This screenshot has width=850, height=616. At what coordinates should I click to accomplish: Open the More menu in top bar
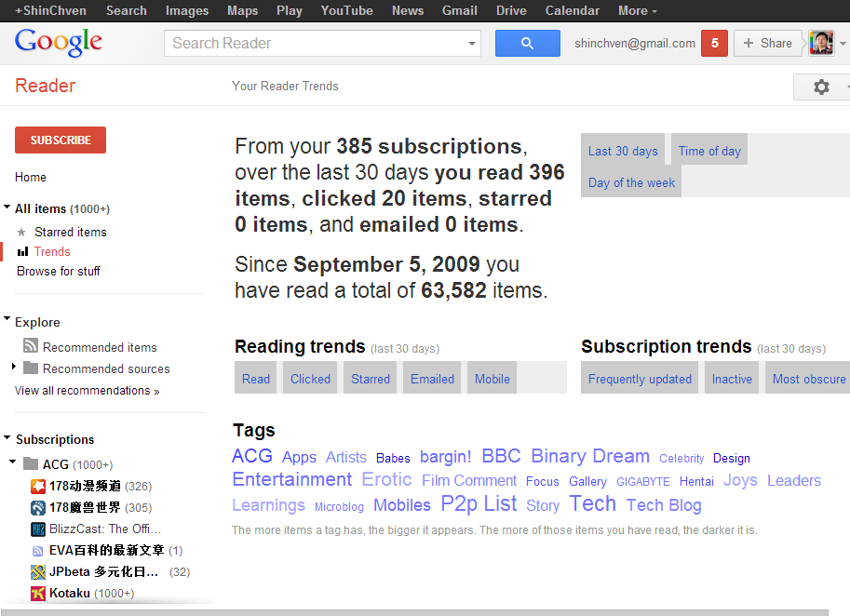[x=637, y=11]
